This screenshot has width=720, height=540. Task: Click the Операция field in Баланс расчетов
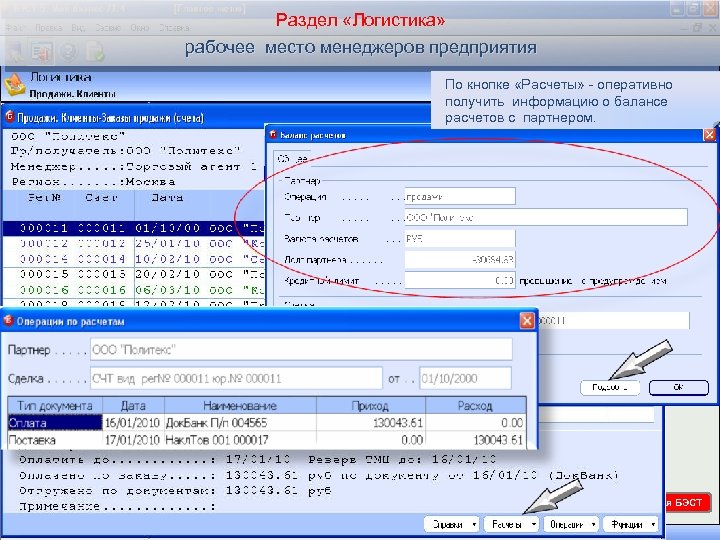[x=460, y=196]
